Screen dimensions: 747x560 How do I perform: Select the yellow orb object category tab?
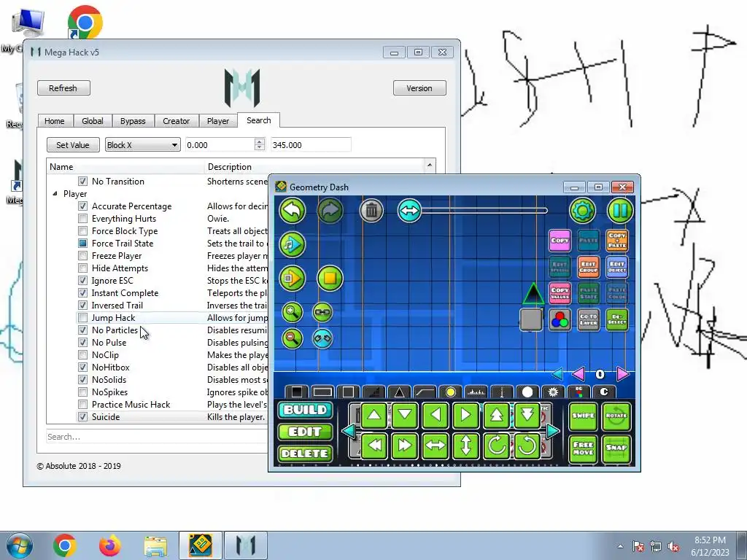(450, 392)
